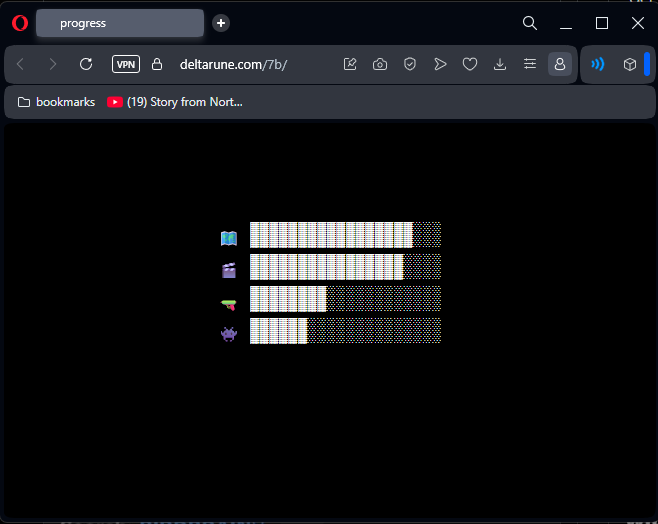Go forward using the forward arrow
The height and width of the screenshot is (524, 658).
point(52,64)
